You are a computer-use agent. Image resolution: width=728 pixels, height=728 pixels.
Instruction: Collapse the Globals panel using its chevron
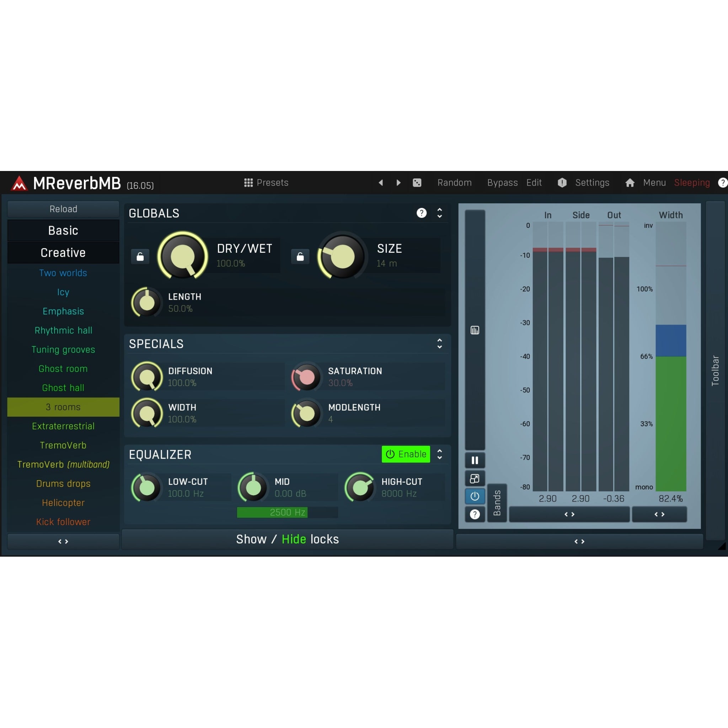coord(439,213)
